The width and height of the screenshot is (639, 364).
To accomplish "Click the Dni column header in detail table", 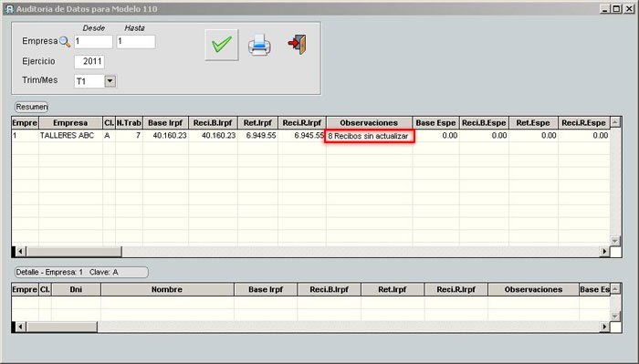I will [76, 289].
